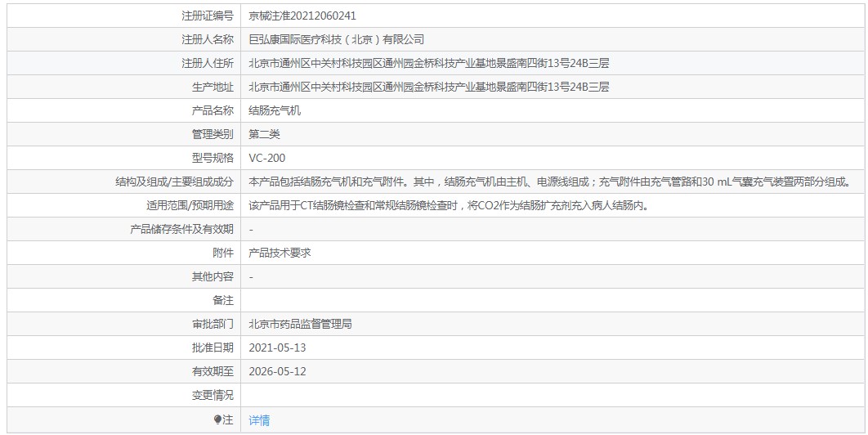The width and height of the screenshot is (868, 435).
Task: Click the bullet icon before 注
Action: click(217, 420)
